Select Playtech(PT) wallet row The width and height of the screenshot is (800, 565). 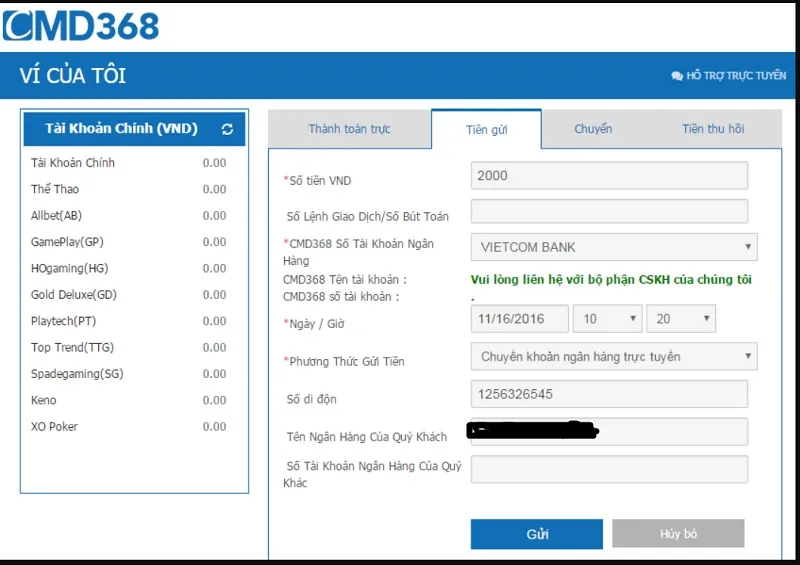(x=128, y=321)
